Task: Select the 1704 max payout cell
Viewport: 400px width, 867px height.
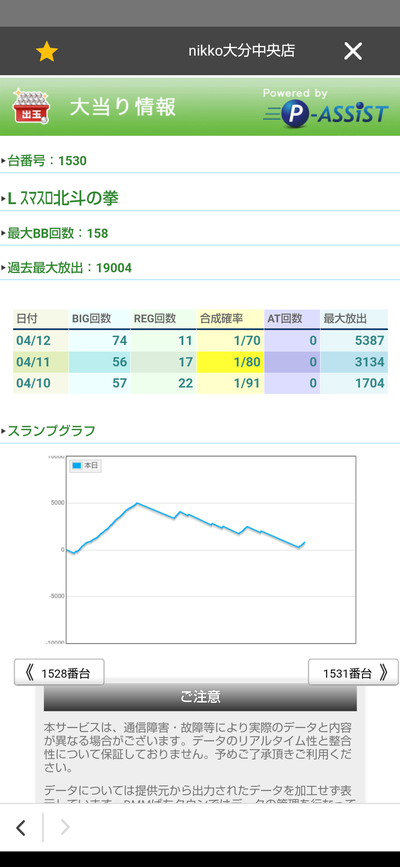Action: [x=354, y=383]
